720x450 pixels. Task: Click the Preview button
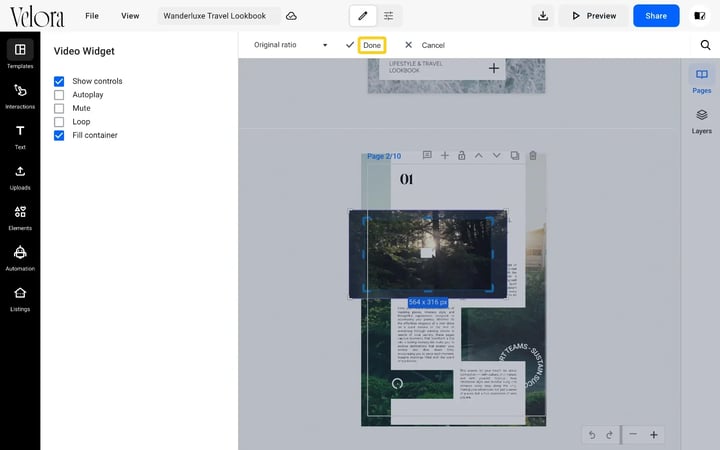click(594, 16)
